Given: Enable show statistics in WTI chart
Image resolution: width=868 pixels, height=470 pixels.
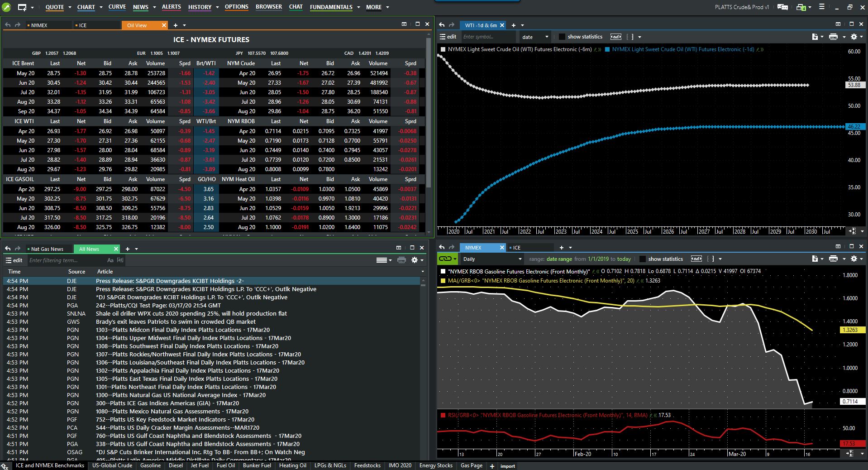Looking at the screenshot, I should pos(562,37).
